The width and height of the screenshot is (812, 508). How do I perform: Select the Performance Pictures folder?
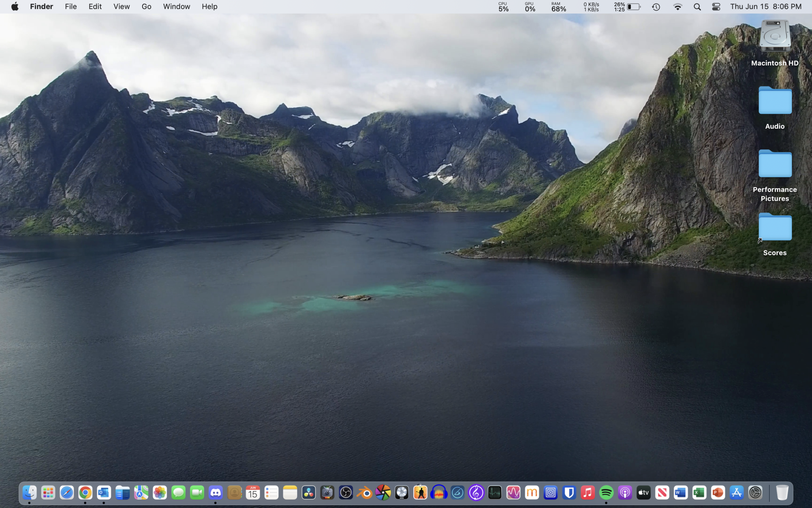tap(775, 164)
